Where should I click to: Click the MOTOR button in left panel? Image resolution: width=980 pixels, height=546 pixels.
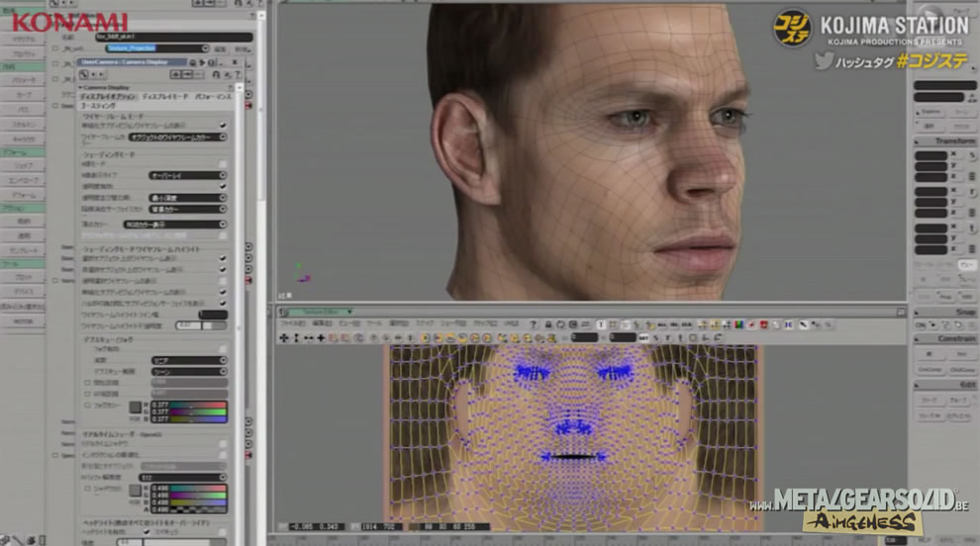coord(23,321)
